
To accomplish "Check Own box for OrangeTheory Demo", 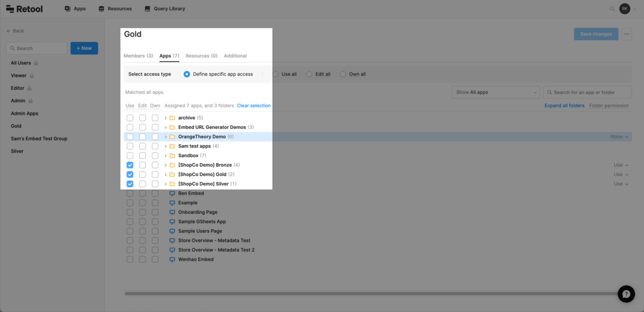I will tap(155, 137).
